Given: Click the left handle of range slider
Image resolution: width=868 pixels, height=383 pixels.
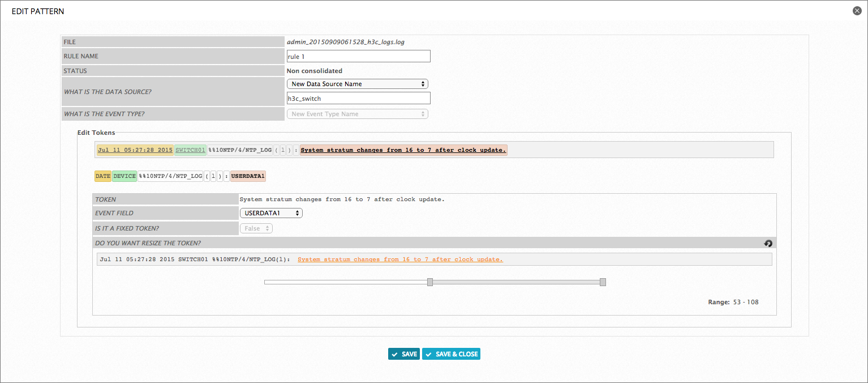Looking at the screenshot, I should (x=430, y=282).
